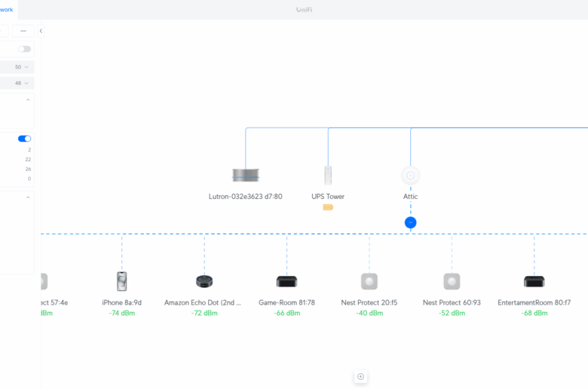Open the Game-Room 81:78 Apple TV icon
The image size is (588, 389).
(x=286, y=281)
